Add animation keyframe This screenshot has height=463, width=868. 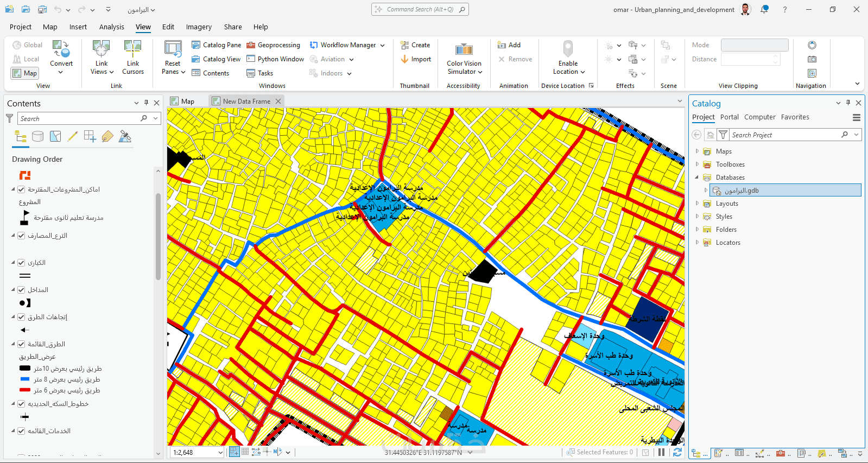coord(509,45)
